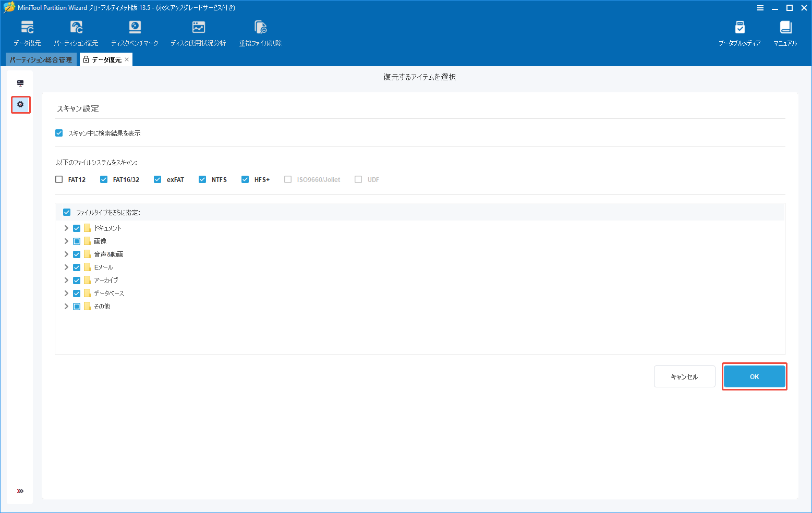Disable the NTFS file system checkbox
This screenshot has height=513, width=812.
[x=202, y=179]
